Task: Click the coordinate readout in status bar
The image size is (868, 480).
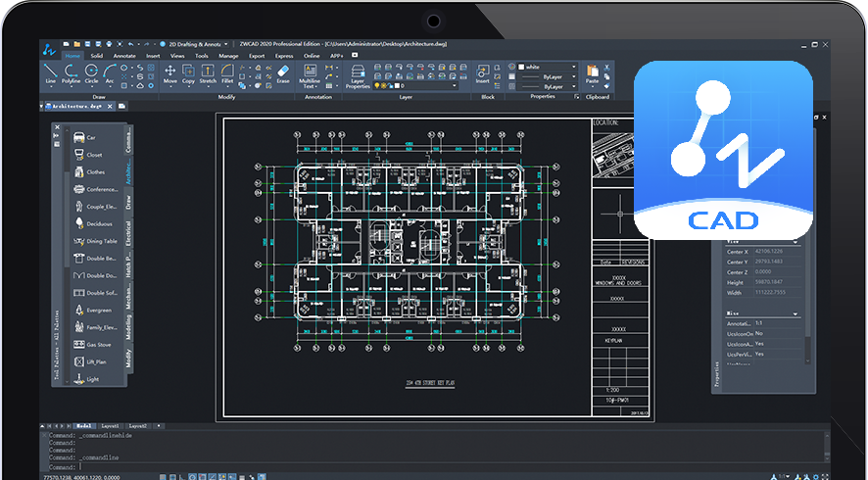Action: [x=80, y=477]
